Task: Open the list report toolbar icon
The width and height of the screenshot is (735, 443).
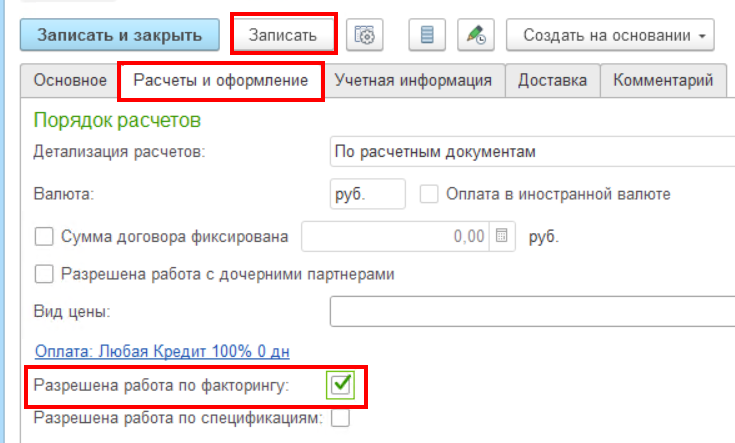Action: tap(427, 35)
